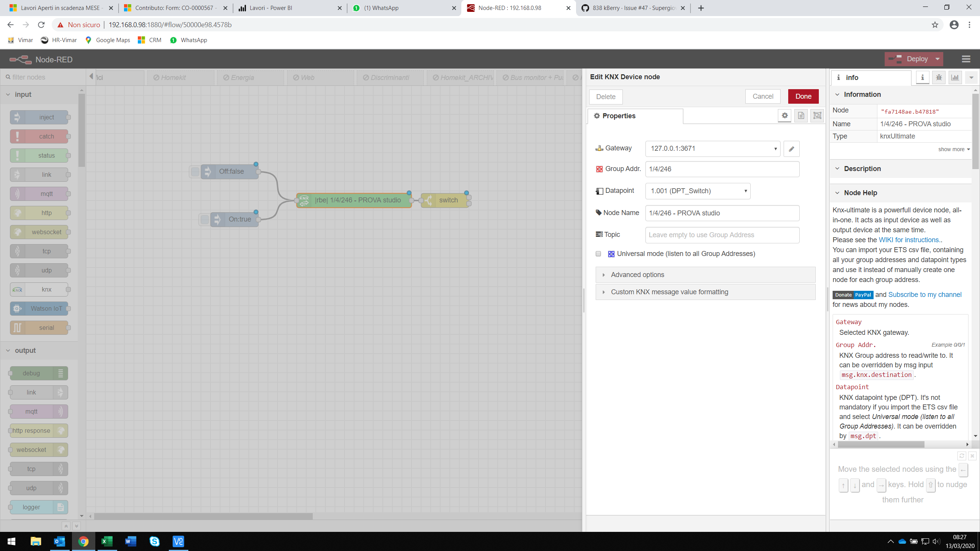Open the Gateway dropdown 127.0.0.1:3671

tap(713, 149)
